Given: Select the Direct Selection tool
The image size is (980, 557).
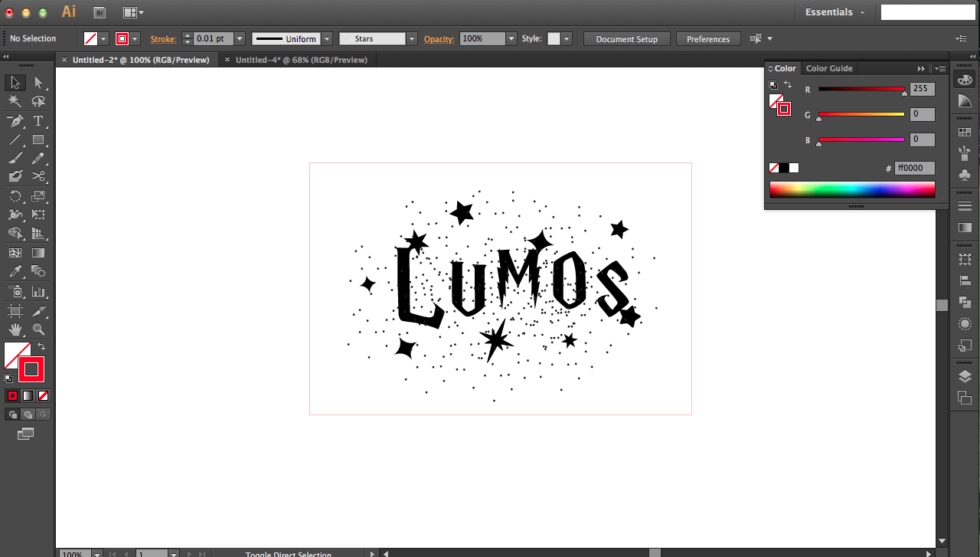Looking at the screenshot, I should [38, 83].
